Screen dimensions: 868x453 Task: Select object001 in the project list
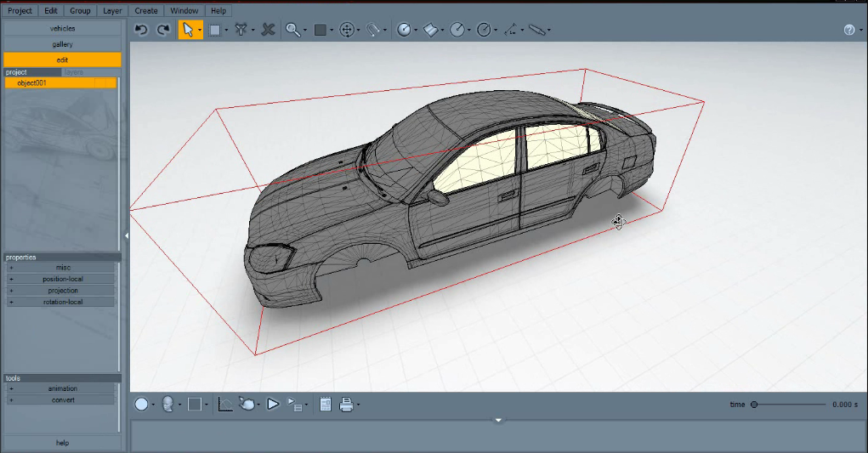[x=60, y=83]
